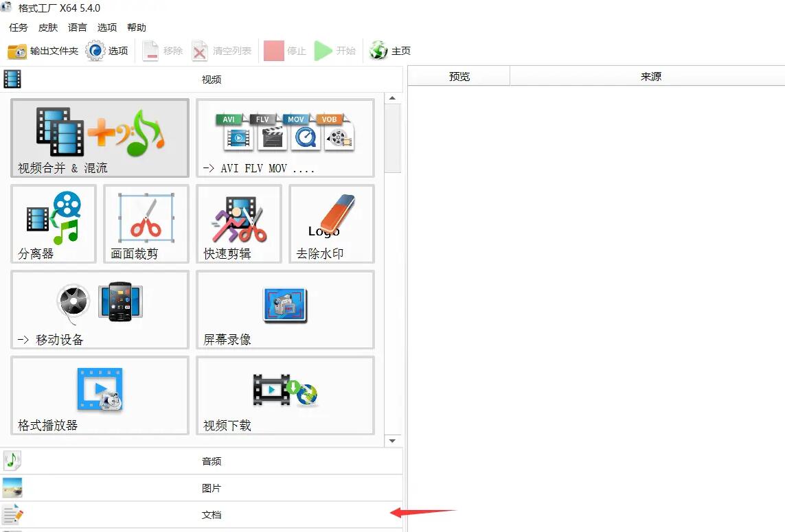Open the 视频下载 downloader tool
This screenshot has width=785, height=532.
pyautogui.click(x=285, y=395)
